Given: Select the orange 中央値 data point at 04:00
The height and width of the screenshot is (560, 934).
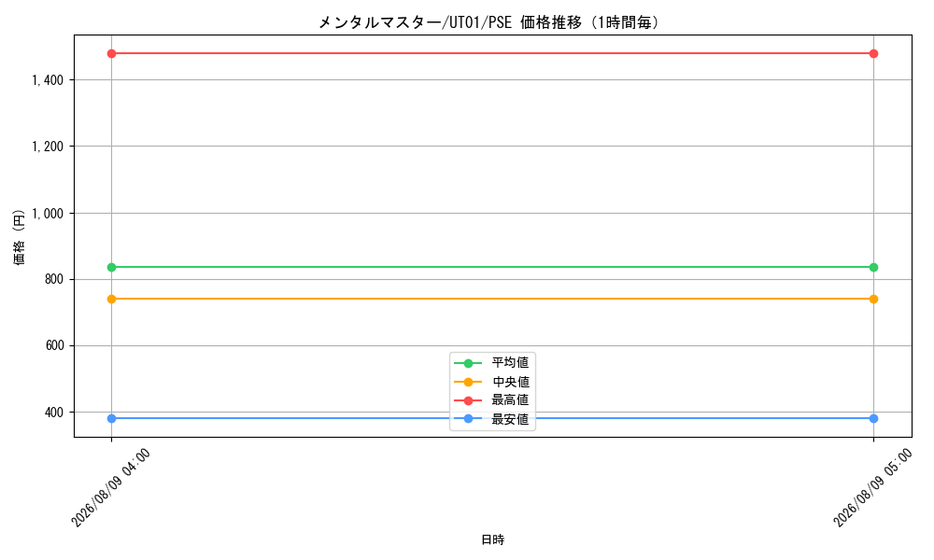Looking at the screenshot, I should coord(111,299).
